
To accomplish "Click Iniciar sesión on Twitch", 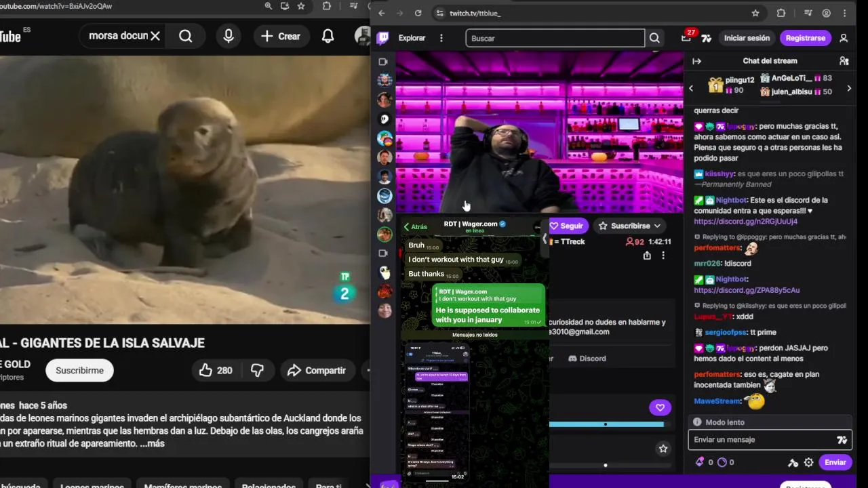I will [x=747, y=38].
